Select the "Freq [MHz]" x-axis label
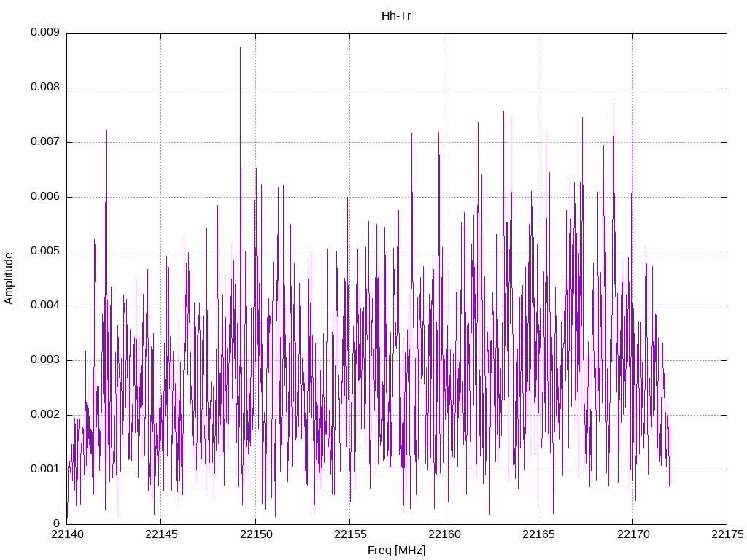This screenshot has width=747, height=560. pos(396,551)
